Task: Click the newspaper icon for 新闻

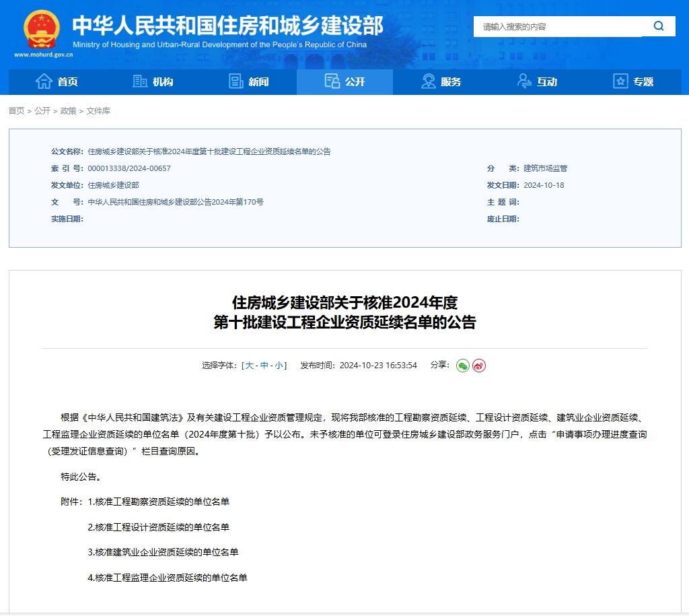Action: [236, 81]
